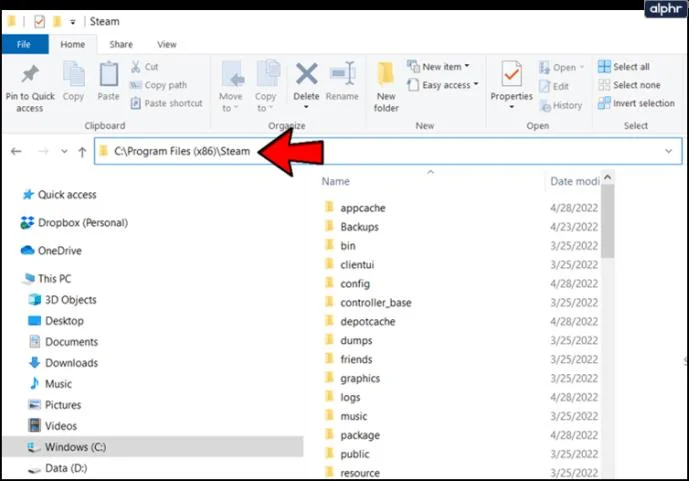Select the graphics folder name
This screenshot has height=481, width=689.
(x=360, y=379)
